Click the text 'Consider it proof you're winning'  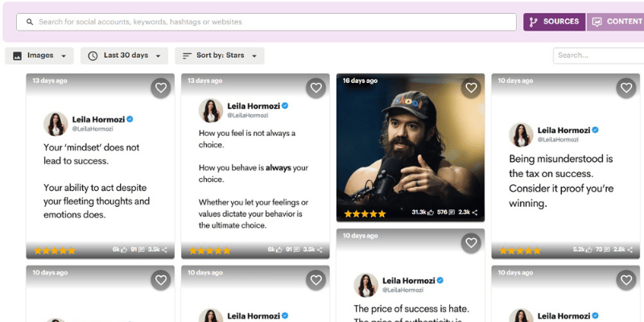tap(561, 196)
